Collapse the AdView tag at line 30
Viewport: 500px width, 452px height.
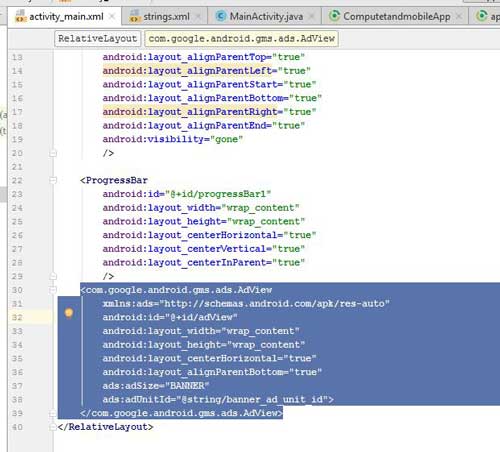pos(53,290)
